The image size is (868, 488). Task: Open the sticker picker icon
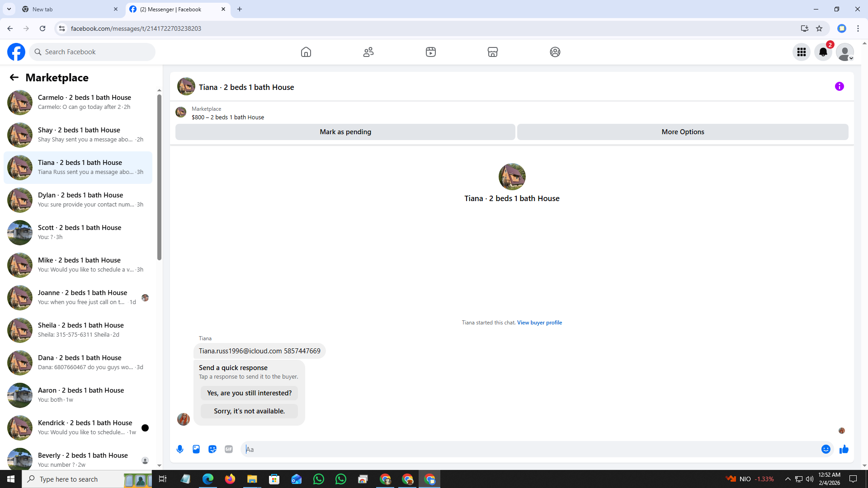pyautogui.click(x=212, y=449)
